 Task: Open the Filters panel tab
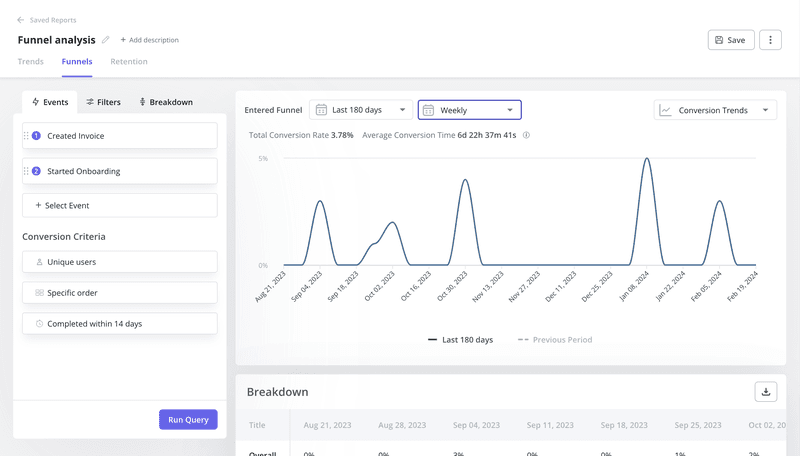click(x=103, y=102)
